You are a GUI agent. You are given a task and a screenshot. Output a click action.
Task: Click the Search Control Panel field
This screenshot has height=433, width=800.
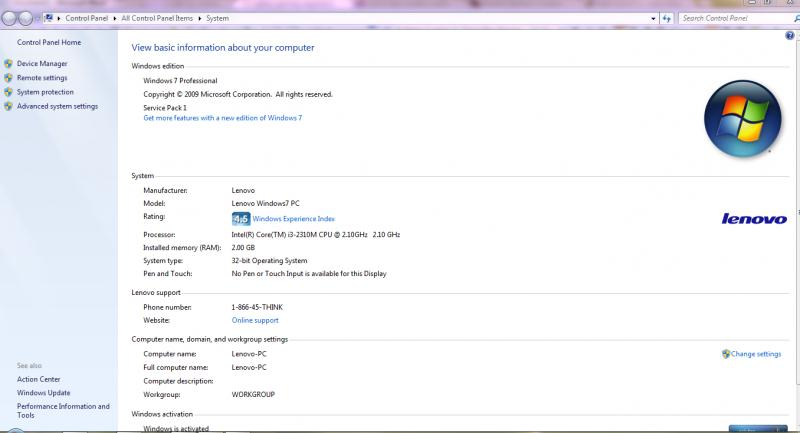coord(735,18)
